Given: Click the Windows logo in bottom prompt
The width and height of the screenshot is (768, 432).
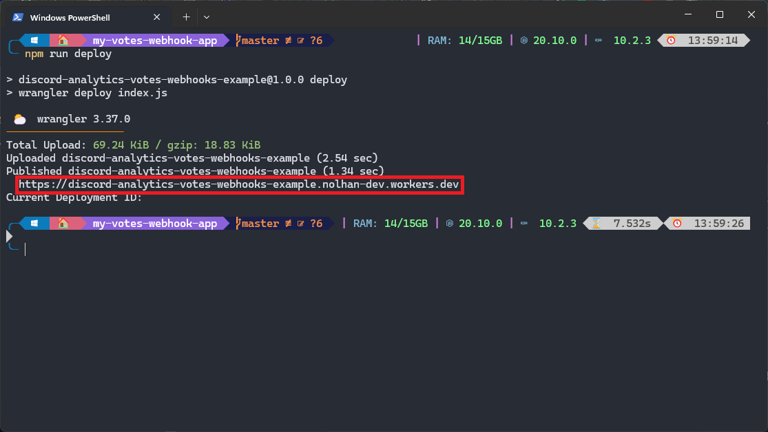Looking at the screenshot, I should tap(35, 224).
